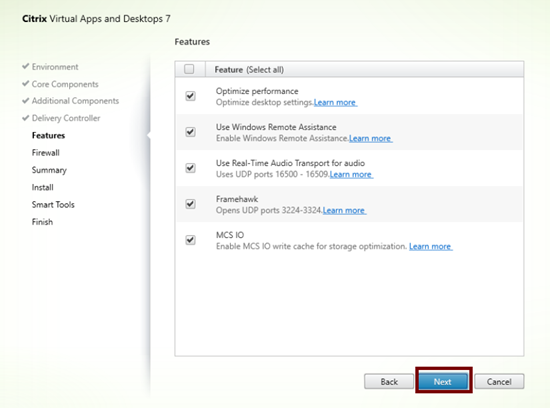Select the Install step in sidebar
This screenshot has height=408, width=550.
point(42,187)
